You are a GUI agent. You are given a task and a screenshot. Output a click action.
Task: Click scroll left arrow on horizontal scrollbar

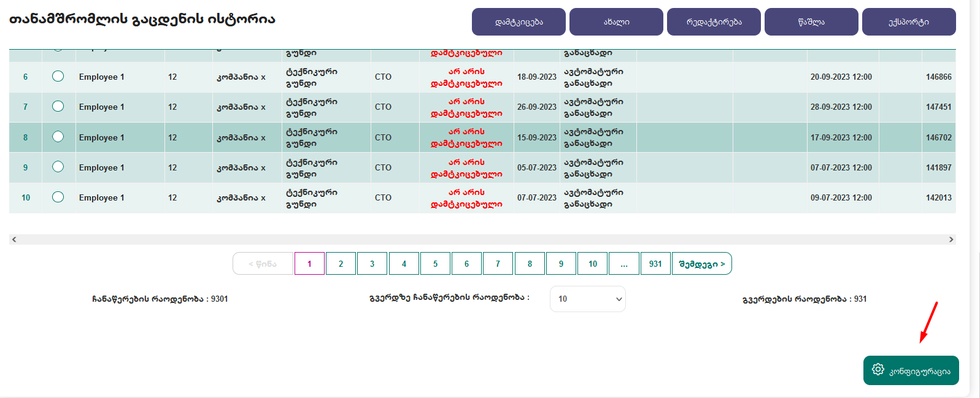pyautogui.click(x=14, y=239)
